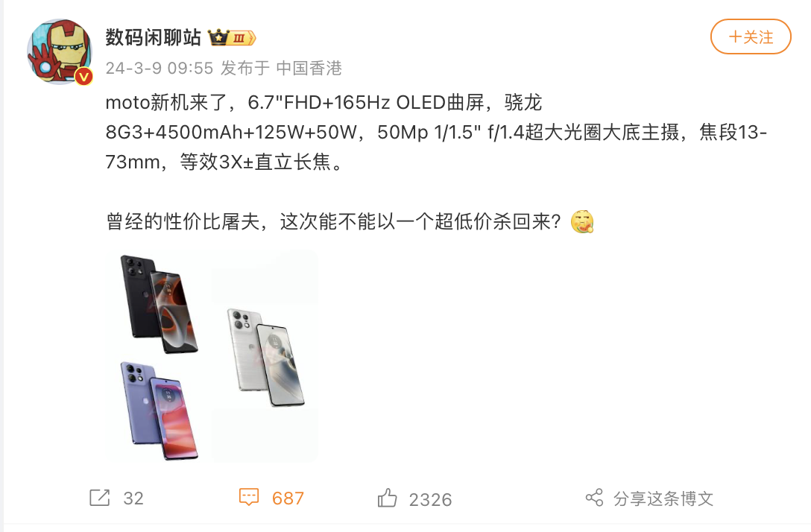
Task: Click the share nodes icon
Action: (594, 498)
